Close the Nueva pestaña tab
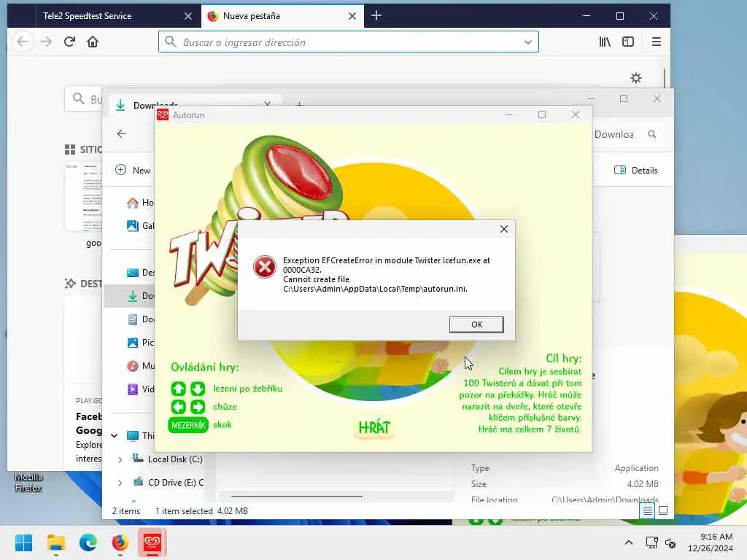 pyautogui.click(x=352, y=16)
